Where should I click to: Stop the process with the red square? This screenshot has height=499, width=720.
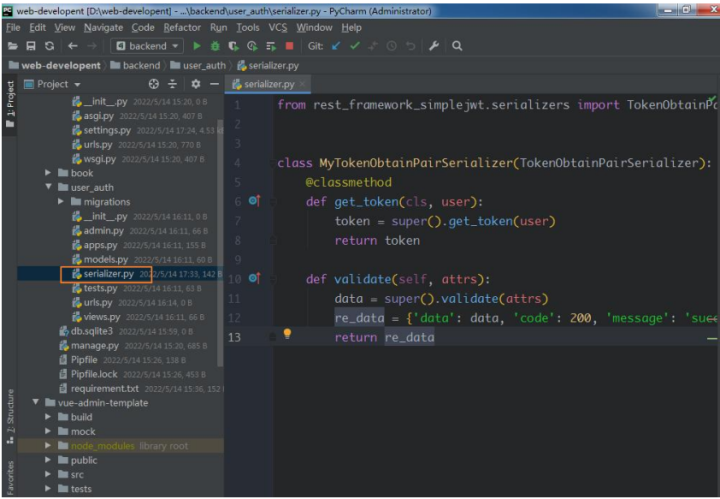tap(289, 46)
